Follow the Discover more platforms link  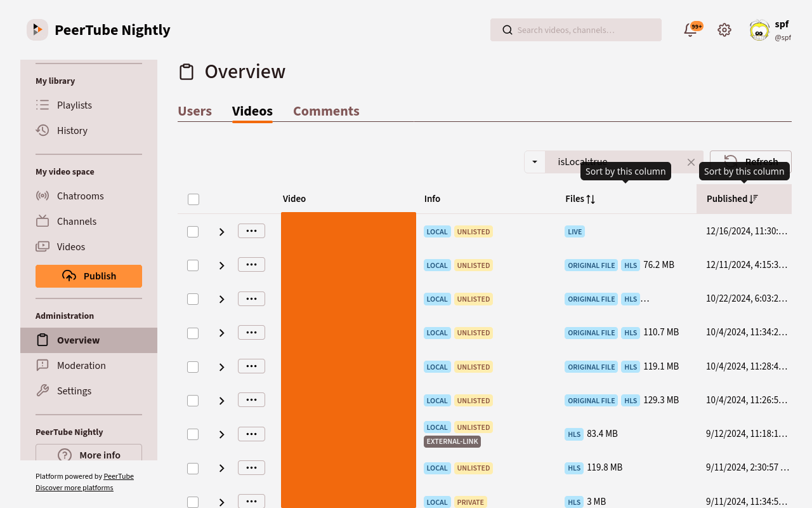click(74, 488)
